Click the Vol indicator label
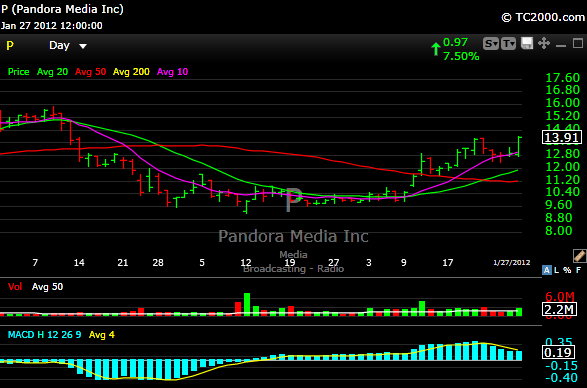The width and height of the screenshot is (587, 388). click(x=15, y=287)
